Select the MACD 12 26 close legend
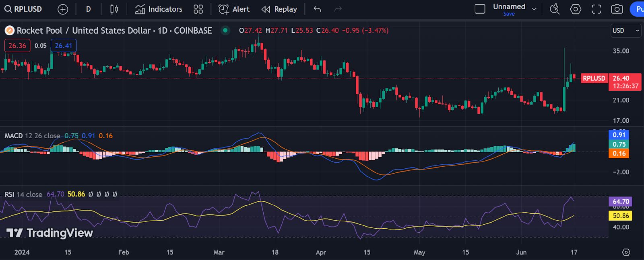Viewport: 644px width, 260px height. point(32,136)
